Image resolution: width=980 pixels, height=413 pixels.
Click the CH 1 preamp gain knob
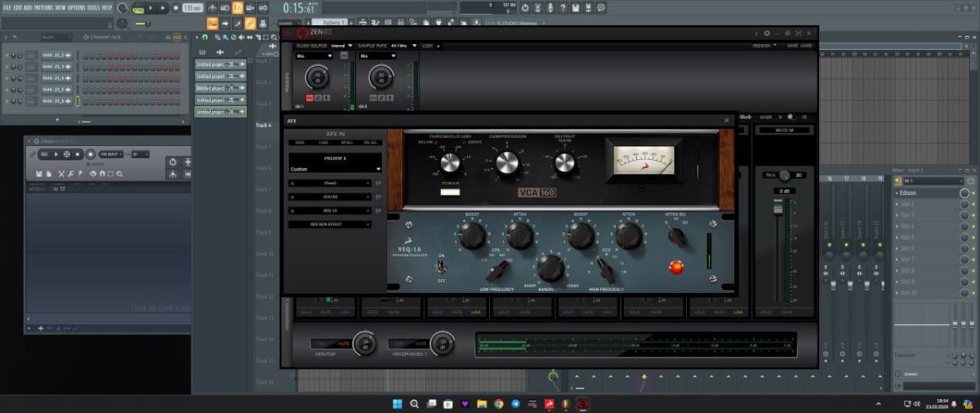317,77
